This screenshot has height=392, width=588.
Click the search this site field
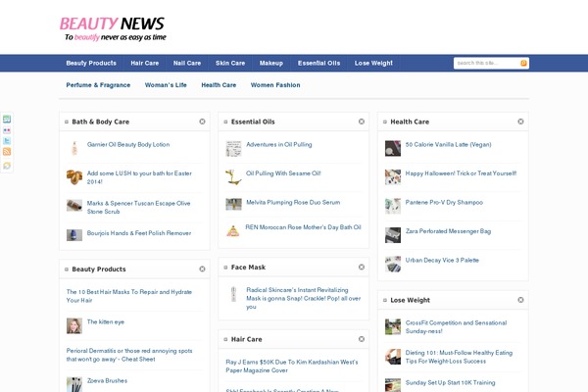tap(487, 63)
